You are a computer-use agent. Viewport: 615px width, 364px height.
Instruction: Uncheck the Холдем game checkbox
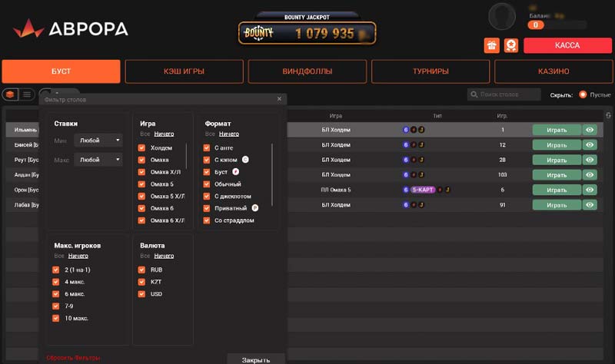142,147
